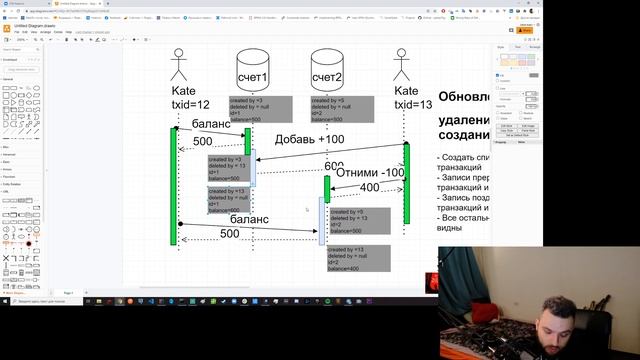Image resolution: width=640 pixels, height=360 pixels.
Task: Click the gray fill color swatch
Action: pyautogui.click(x=534, y=76)
